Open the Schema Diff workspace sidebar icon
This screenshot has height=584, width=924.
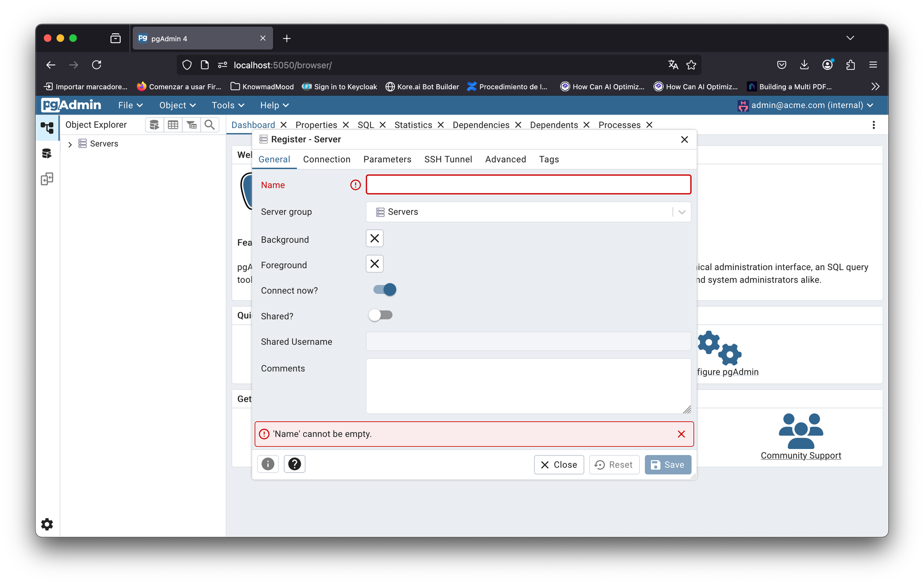point(47,179)
